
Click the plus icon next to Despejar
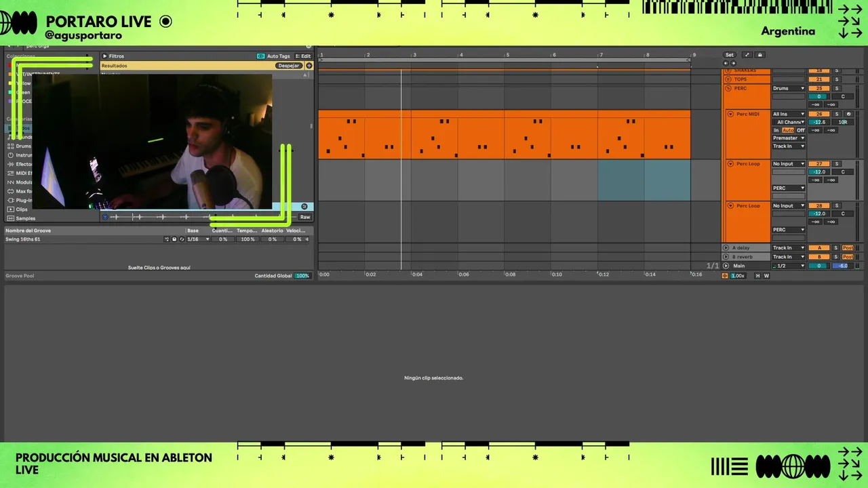(x=309, y=66)
